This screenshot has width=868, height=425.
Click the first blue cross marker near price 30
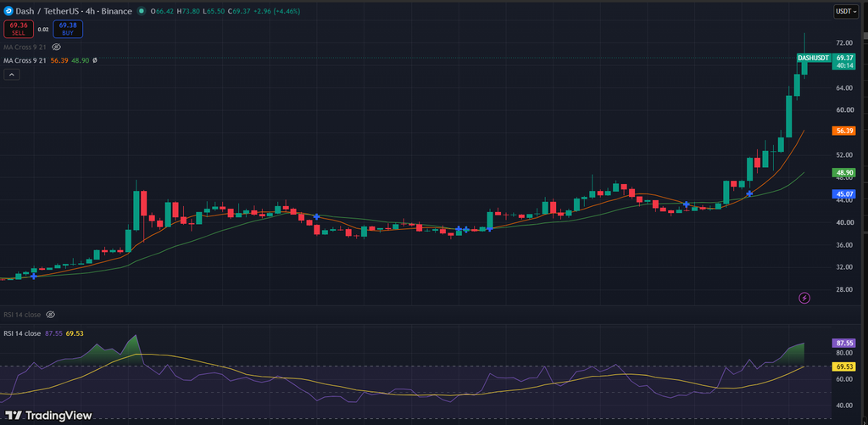(34, 276)
